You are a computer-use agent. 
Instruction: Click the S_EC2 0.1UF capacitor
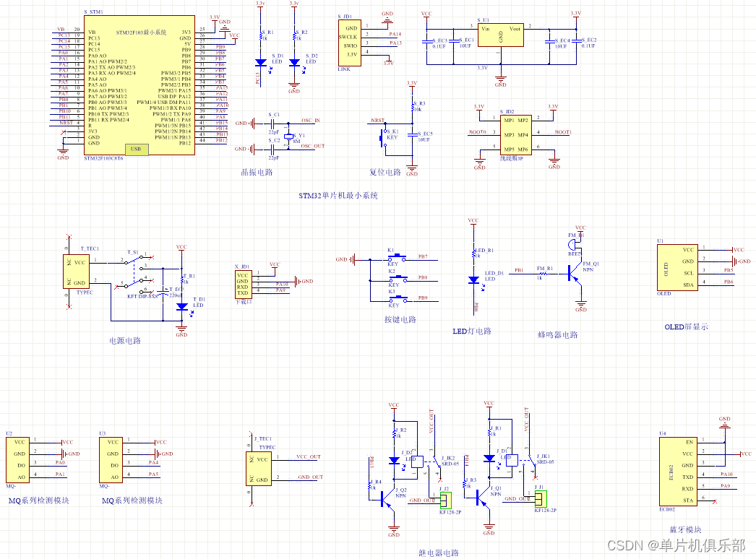point(576,42)
